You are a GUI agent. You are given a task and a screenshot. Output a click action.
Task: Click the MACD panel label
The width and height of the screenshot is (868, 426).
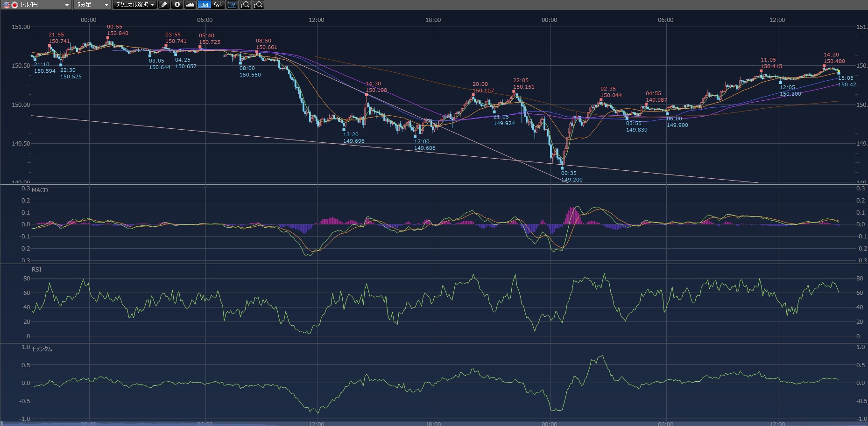coord(40,190)
